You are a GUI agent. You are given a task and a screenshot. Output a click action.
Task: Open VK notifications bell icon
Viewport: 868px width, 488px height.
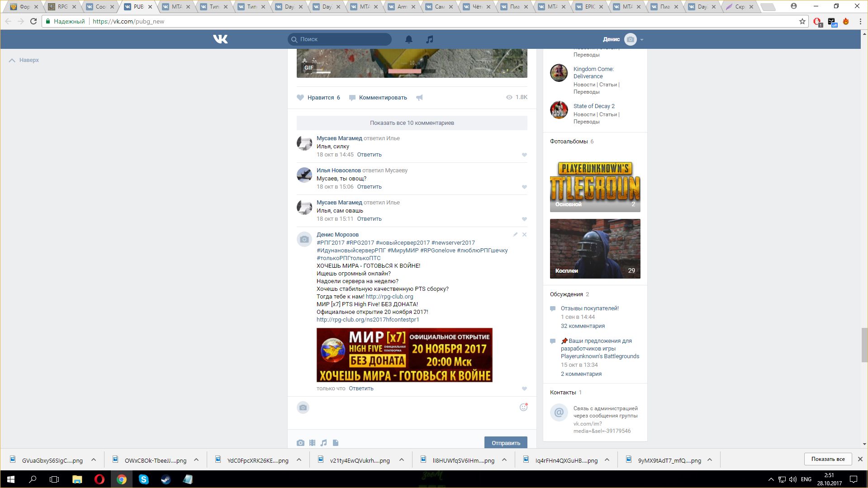point(408,39)
